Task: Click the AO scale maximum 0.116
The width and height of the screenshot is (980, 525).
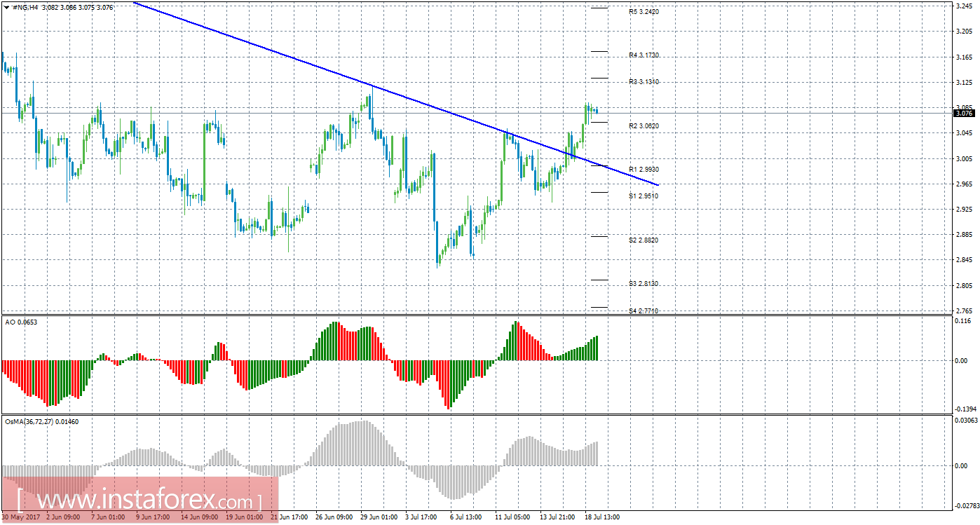Action: click(964, 320)
